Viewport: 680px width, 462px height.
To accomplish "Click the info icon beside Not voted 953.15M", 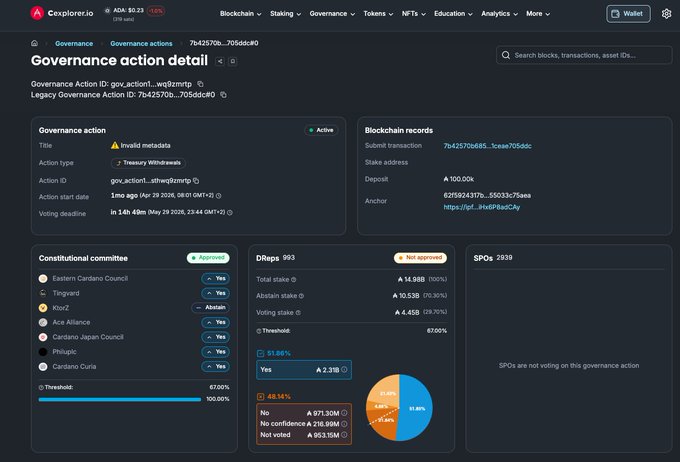I will click(344, 435).
